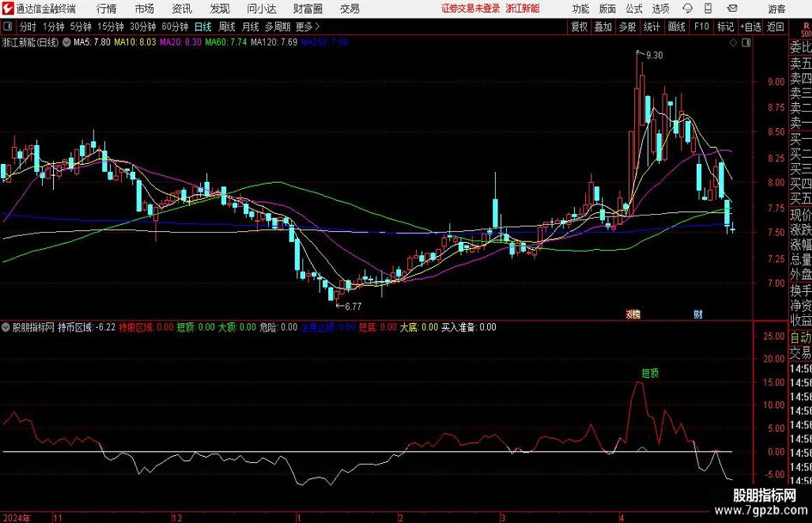Expand 更多 period options
812x523 pixels.
[308, 27]
